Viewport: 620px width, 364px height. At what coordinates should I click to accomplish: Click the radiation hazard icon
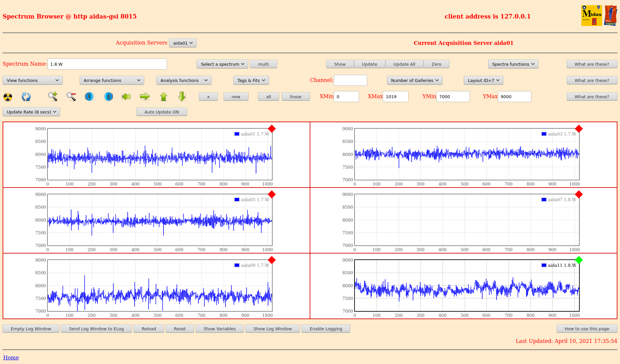[x=8, y=97]
